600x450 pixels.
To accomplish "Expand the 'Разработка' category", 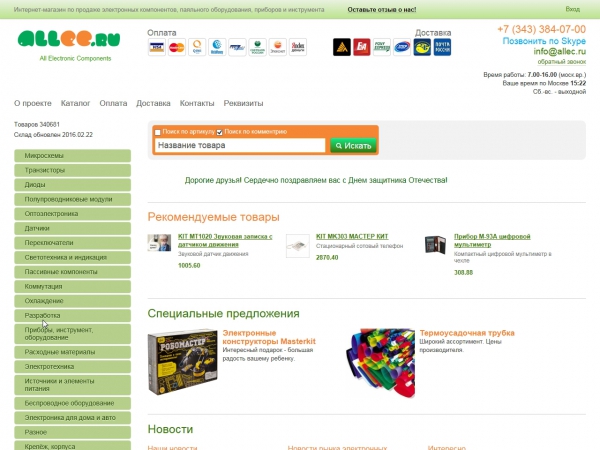I will (72, 316).
